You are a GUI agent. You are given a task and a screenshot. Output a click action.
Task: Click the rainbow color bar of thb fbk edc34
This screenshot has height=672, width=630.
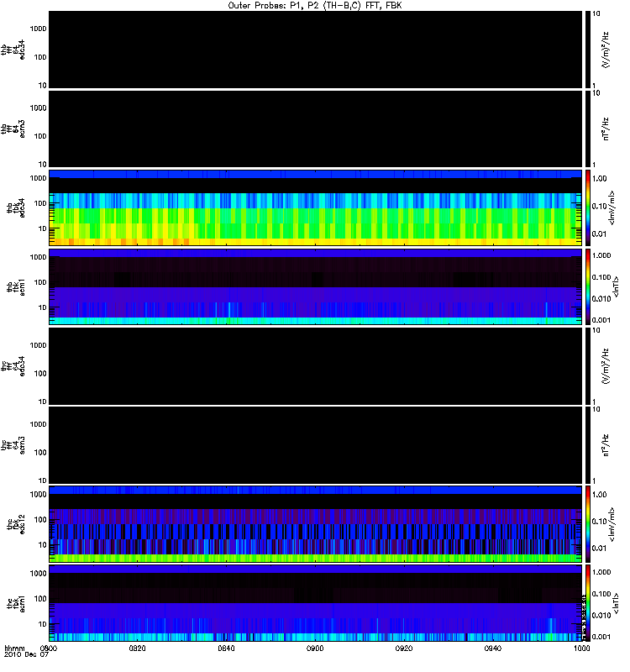click(x=588, y=207)
